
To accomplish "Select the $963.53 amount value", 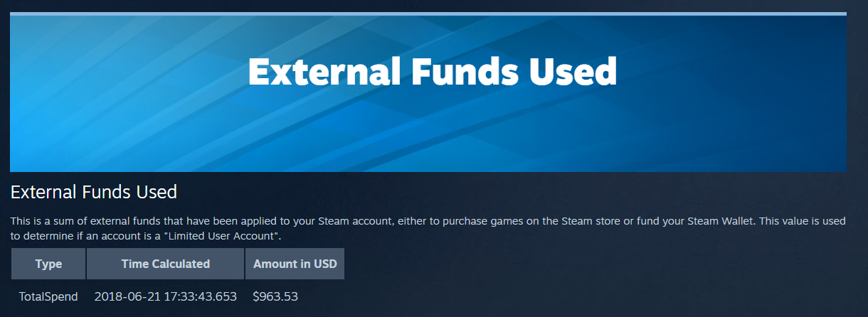I will (x=275, y=296).
